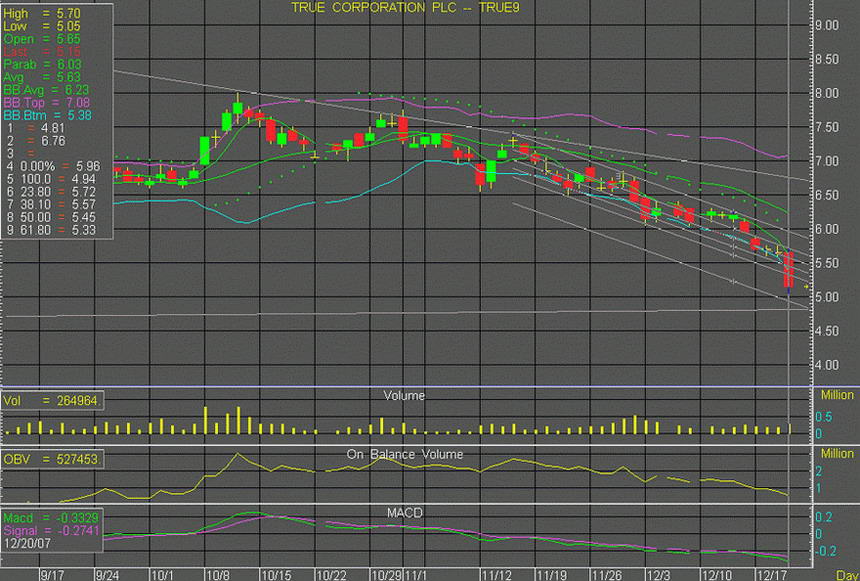Select the Low = 5.05 value
This screenshot has width=860, height=581.
tap(42, 26)
